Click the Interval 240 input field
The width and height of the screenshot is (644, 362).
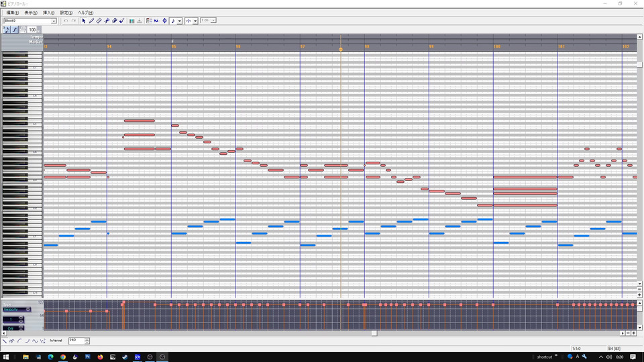click(x=76, y=341)
